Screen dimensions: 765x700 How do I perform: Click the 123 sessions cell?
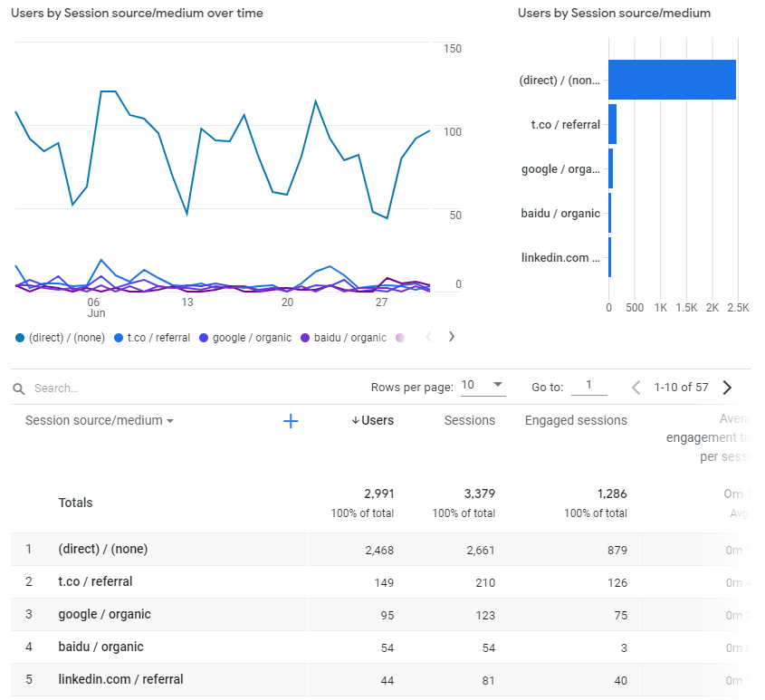coord(485,616)
